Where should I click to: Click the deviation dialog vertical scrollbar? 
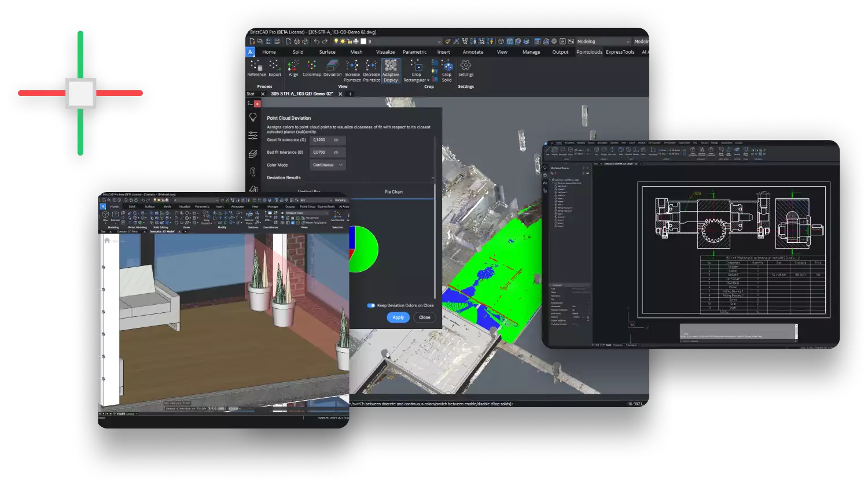coord(435,240)
